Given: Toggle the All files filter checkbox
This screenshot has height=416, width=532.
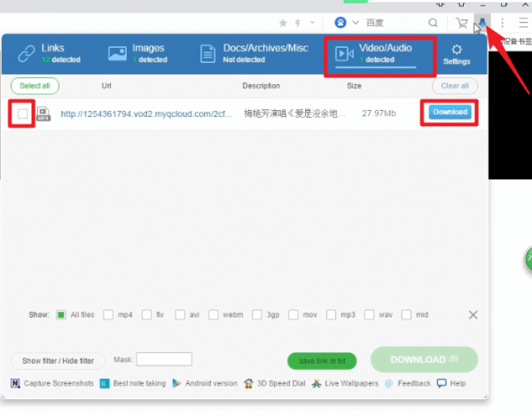Looking at the screenshot, I should [61, 315].
